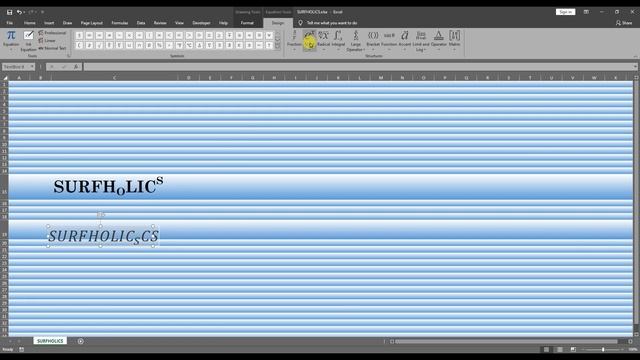Click the Ribbon Display Options icon
Viewport: 640px width, 360px height.
point(586,12)
